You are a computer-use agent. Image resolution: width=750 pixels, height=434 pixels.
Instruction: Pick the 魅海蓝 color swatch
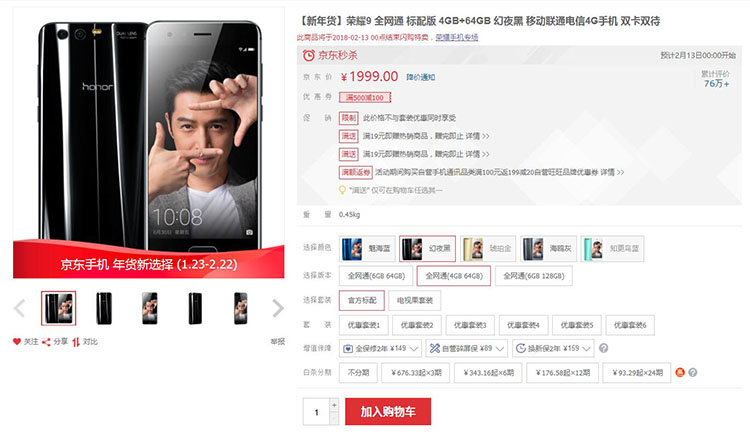[x=367, y=249]
